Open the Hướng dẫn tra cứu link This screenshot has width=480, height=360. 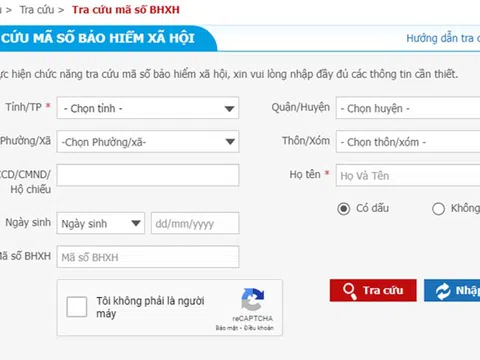tap(443, 38)
